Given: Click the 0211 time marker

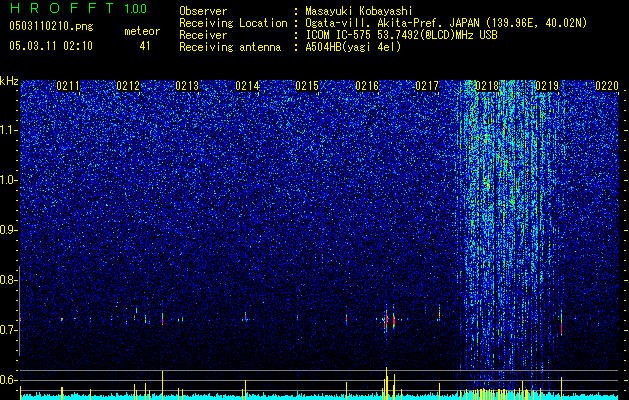Looking at the screenshot, I should click(68, 86).
